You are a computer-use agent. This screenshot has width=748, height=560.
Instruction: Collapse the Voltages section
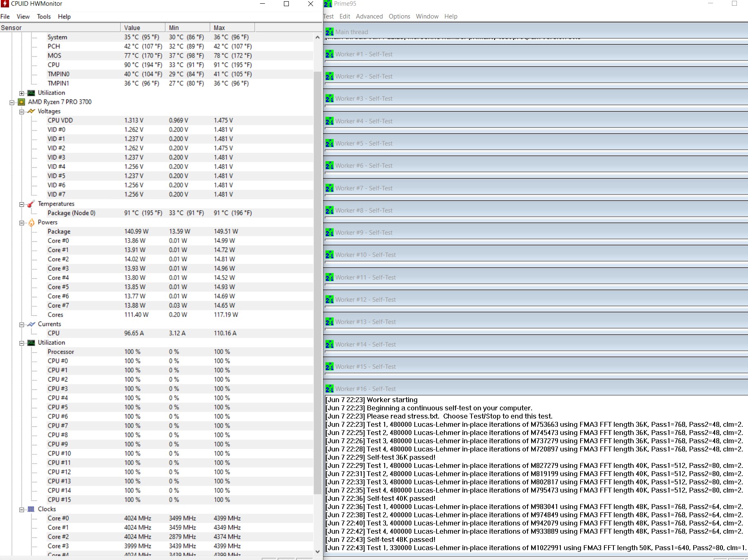[22, 112]
